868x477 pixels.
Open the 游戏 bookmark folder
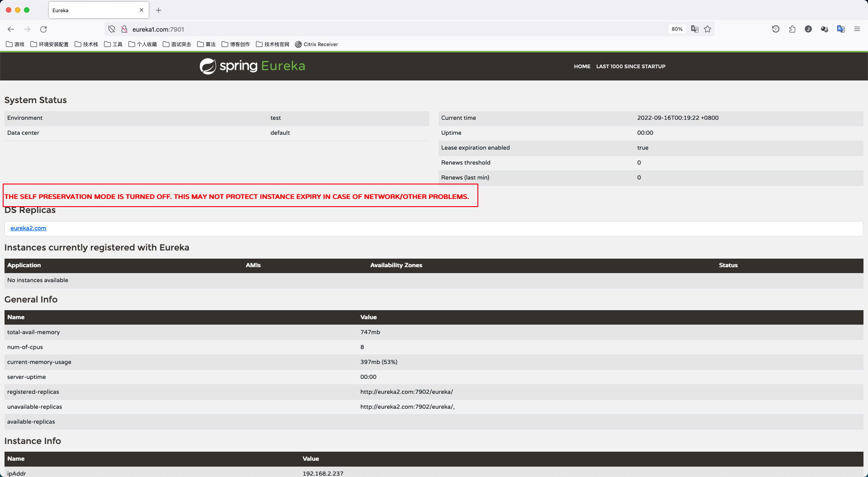tap(15, 44)
